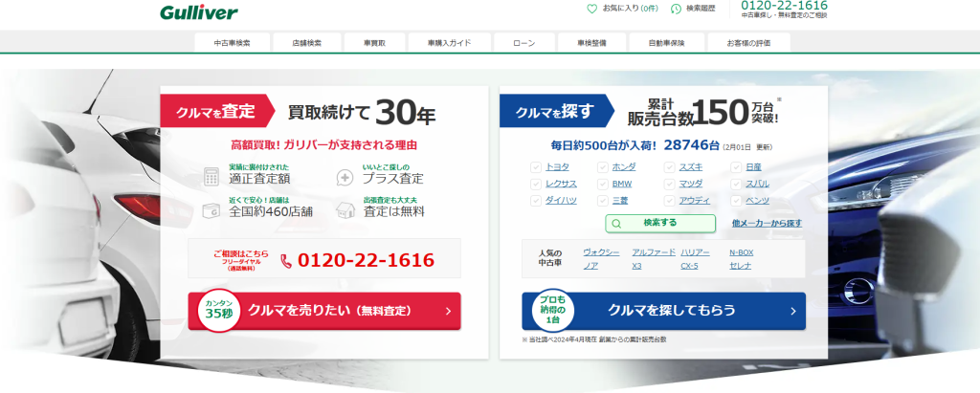Open the お客様の評価 menu

tap(748, 43)
